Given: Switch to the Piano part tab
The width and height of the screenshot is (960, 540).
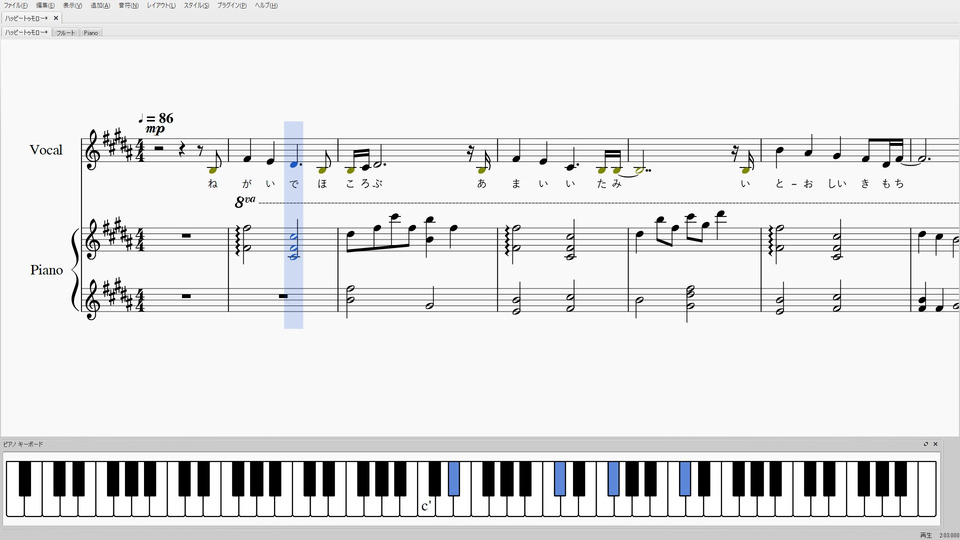Looking at the screenshot, I should point(91,33).
